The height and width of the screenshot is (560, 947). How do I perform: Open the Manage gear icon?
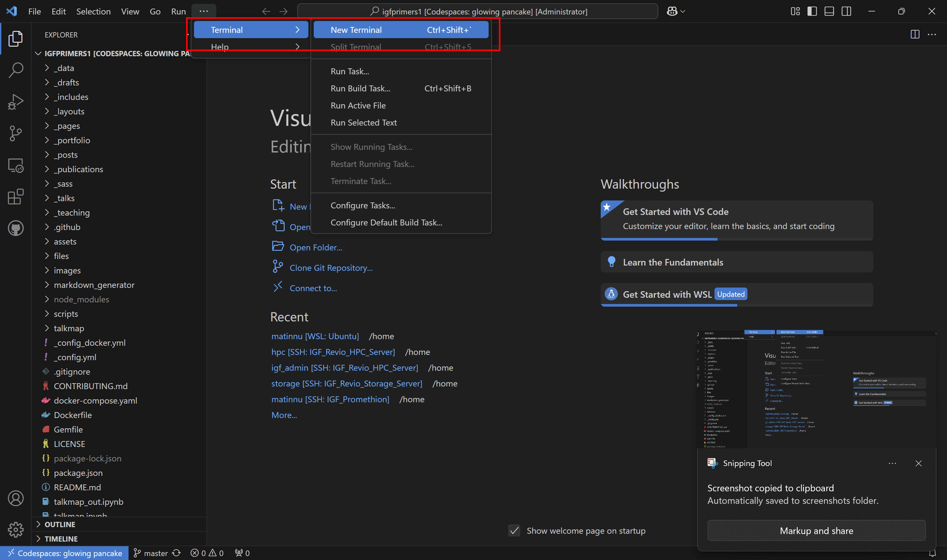(x=15, y=530)
